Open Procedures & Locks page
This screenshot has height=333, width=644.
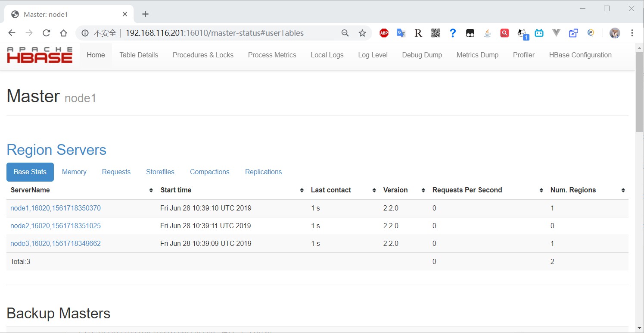pos(203,55)
